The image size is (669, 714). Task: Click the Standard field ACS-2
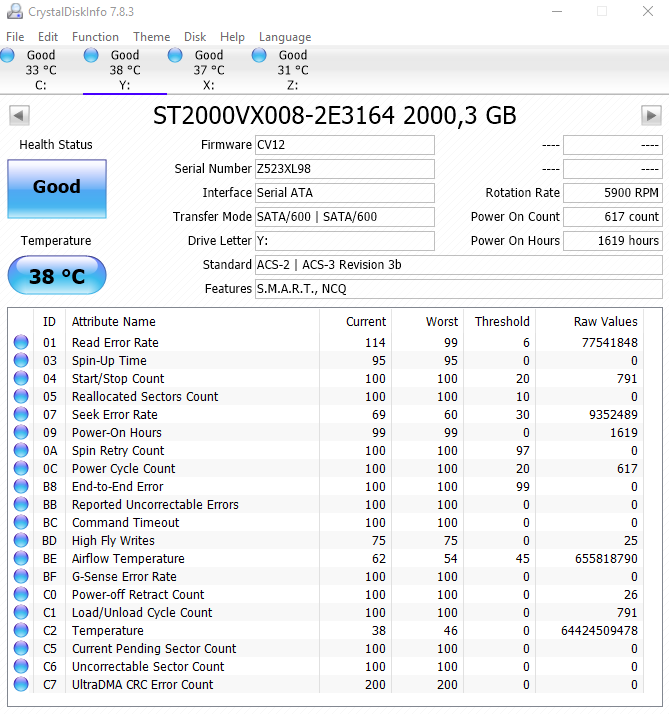pos(459,265)
